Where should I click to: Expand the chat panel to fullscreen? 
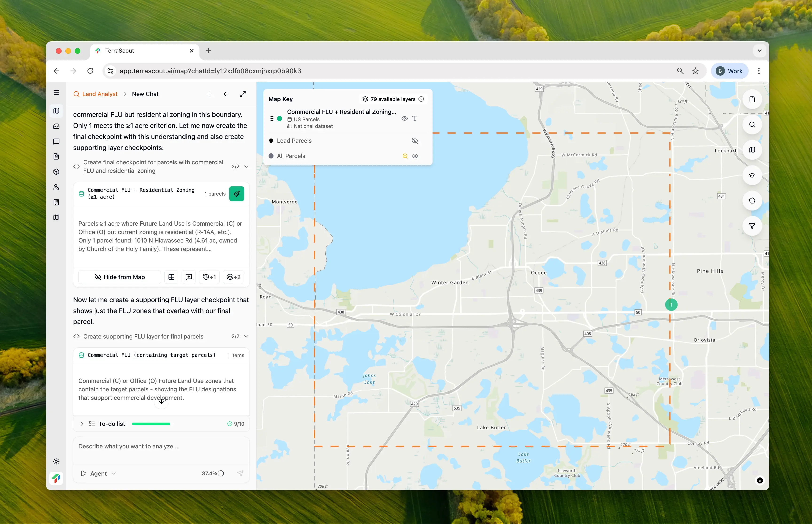pos(243,94)
